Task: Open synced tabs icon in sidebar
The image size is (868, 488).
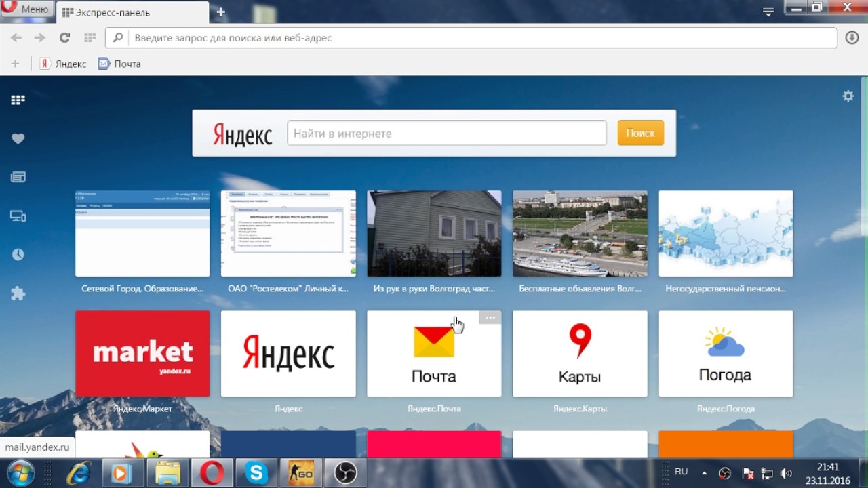Action: pyautogui.click(x=18, y=216)
